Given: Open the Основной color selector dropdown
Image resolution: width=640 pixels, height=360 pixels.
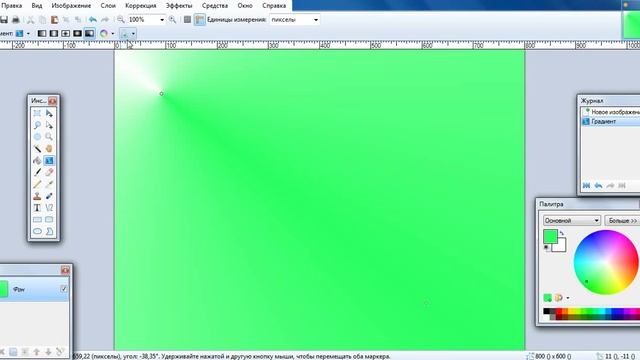Looking at the screenshot, I should point(571,220).
